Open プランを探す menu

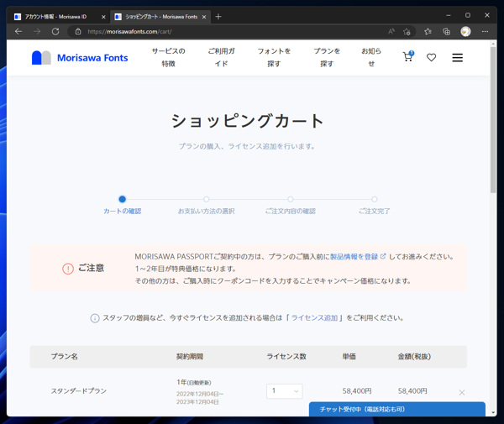coord(327,57)
